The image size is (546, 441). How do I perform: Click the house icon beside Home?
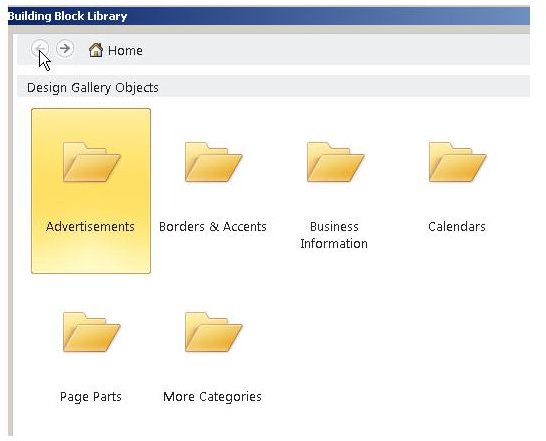(x=96, y=50)
